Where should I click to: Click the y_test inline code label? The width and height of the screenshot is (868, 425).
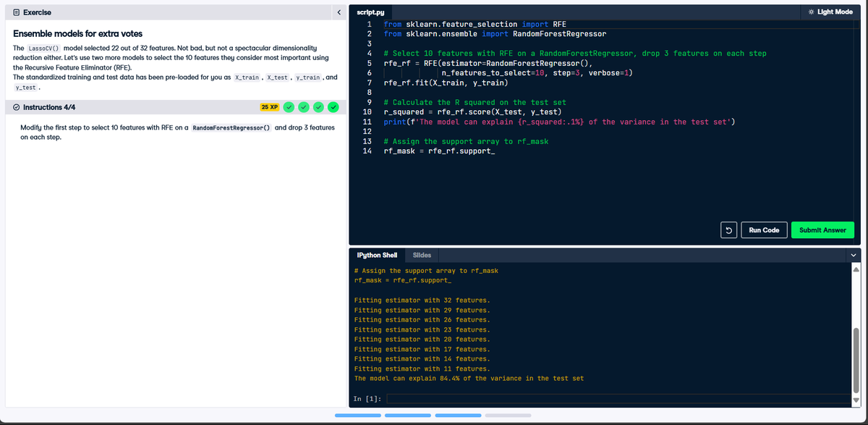(25, 88)
